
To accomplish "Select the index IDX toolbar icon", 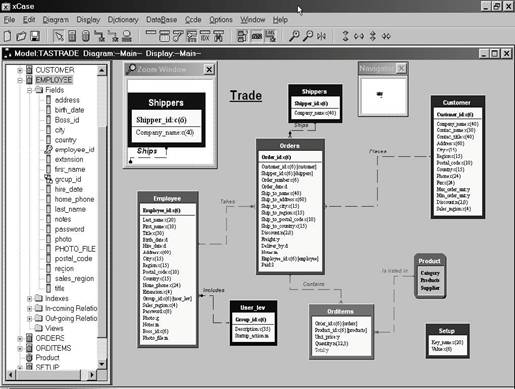I will (205, 36).
